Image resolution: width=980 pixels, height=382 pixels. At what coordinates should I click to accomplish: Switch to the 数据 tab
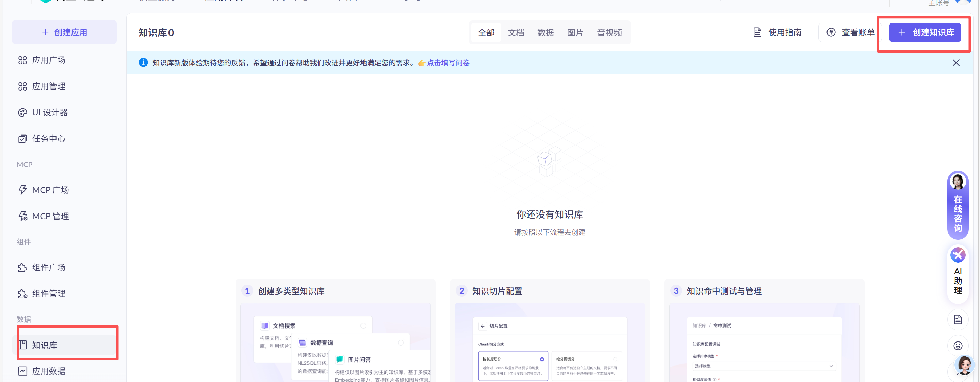[x=545, y=33]
